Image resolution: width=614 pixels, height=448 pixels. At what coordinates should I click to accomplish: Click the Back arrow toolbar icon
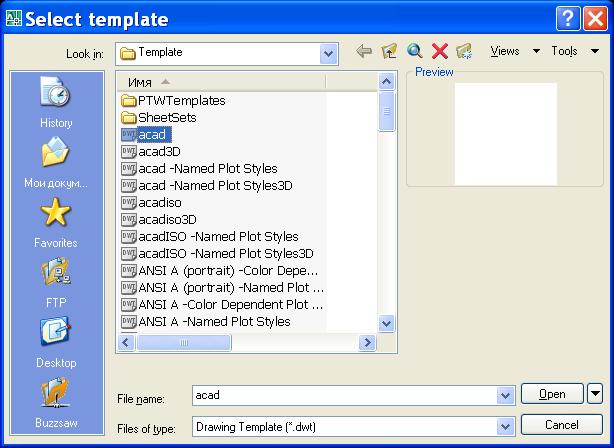[x=364, y=51]
